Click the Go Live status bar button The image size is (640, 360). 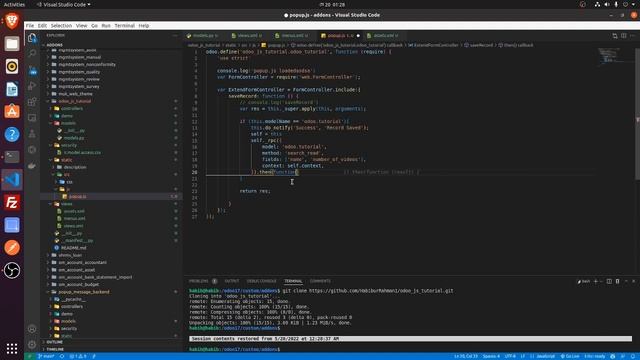click(569, 356)
